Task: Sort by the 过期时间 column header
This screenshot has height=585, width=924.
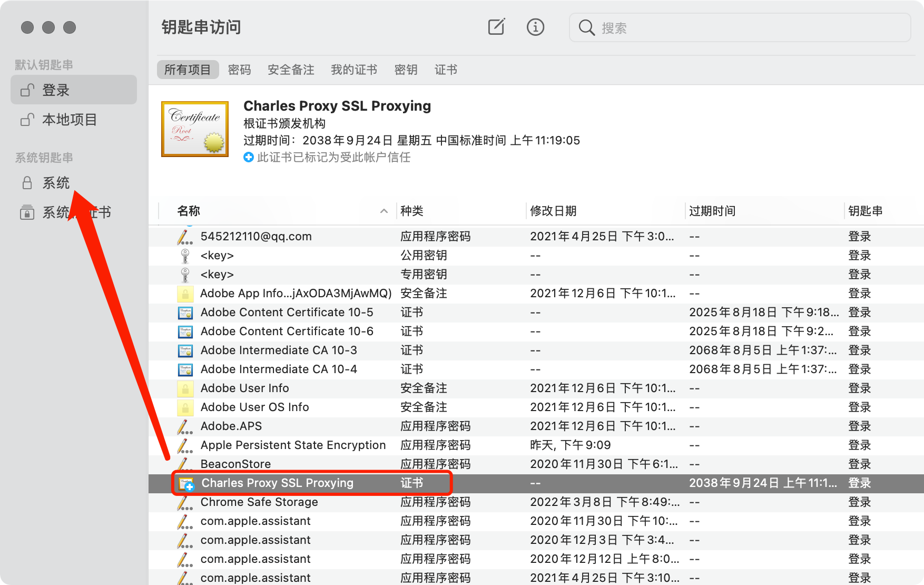Action: pyautogui.click(x=712, y=211)
